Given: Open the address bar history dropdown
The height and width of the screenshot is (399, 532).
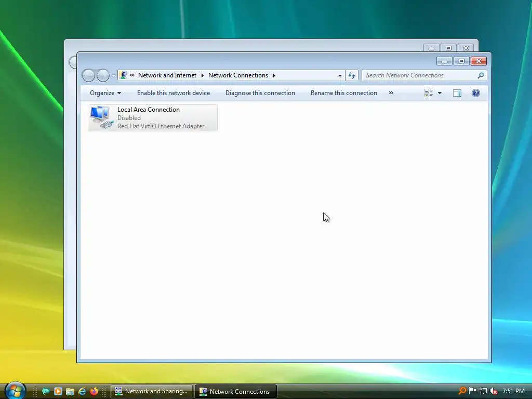Looking at the screenshot, I should tap(340, 76).
